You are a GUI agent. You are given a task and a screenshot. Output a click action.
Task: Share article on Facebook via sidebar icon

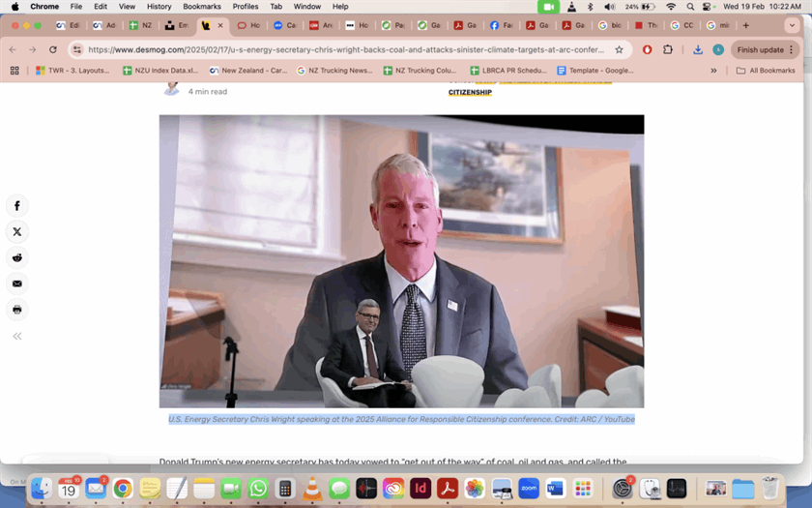point(16,206)
